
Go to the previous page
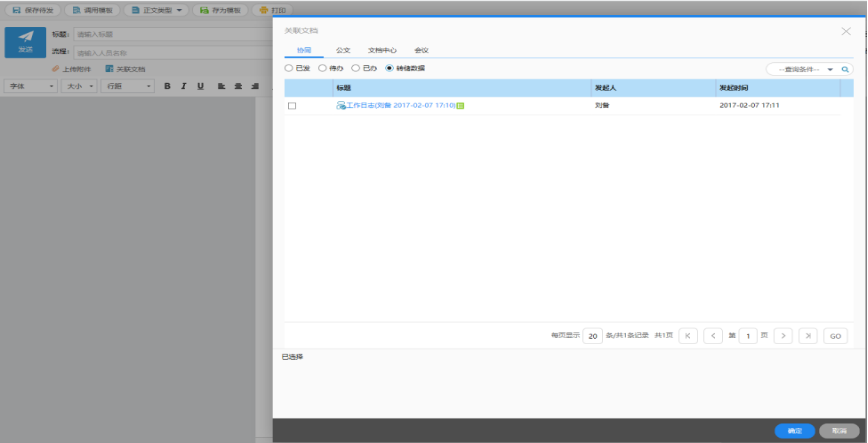tap(713, 336)
